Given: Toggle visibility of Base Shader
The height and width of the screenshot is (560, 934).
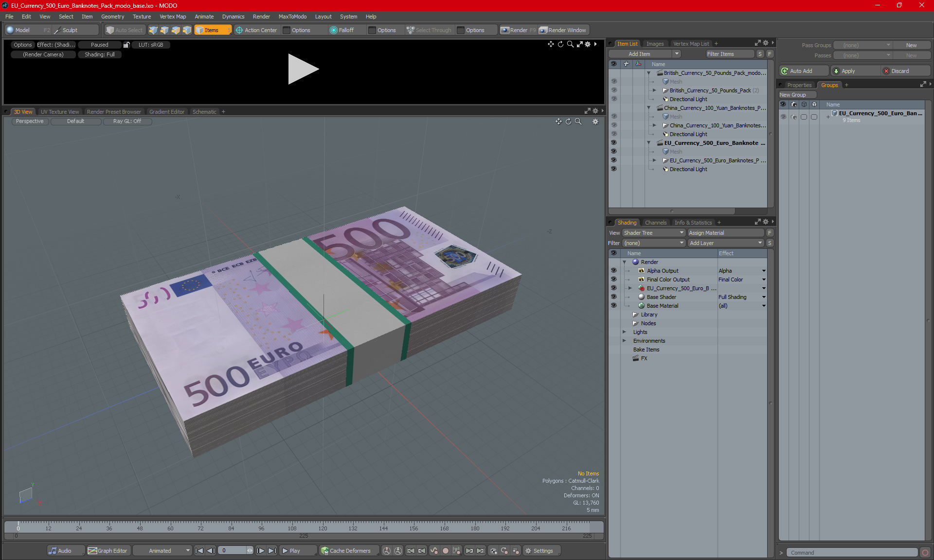Looking at the screenshot, I should 613,297.
